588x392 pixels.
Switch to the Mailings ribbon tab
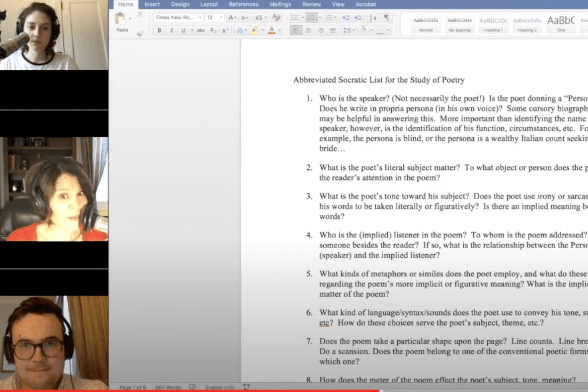pyautogui.click(x=280, y=4)
